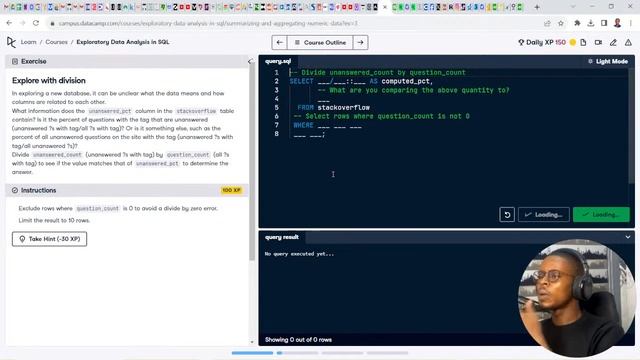The image size is (640, 360).
Task: Click the browser address bar URL
Action: coord(208,23)
